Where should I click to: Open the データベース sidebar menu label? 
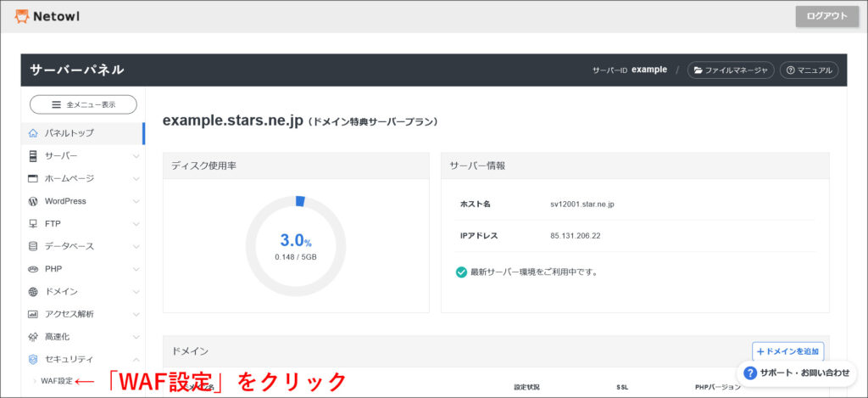tap(70, 246)
